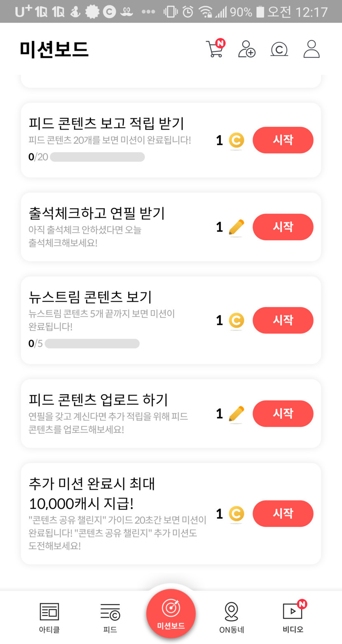Screen dimensions: 342x644
Task: Open the shopping cart icon
Action: tap(215, 49)
